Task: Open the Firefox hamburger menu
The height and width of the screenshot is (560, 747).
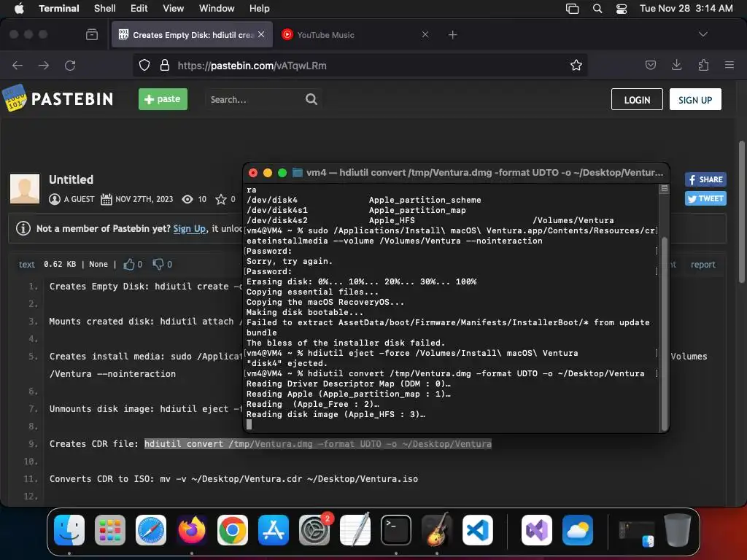Action: 729,65
